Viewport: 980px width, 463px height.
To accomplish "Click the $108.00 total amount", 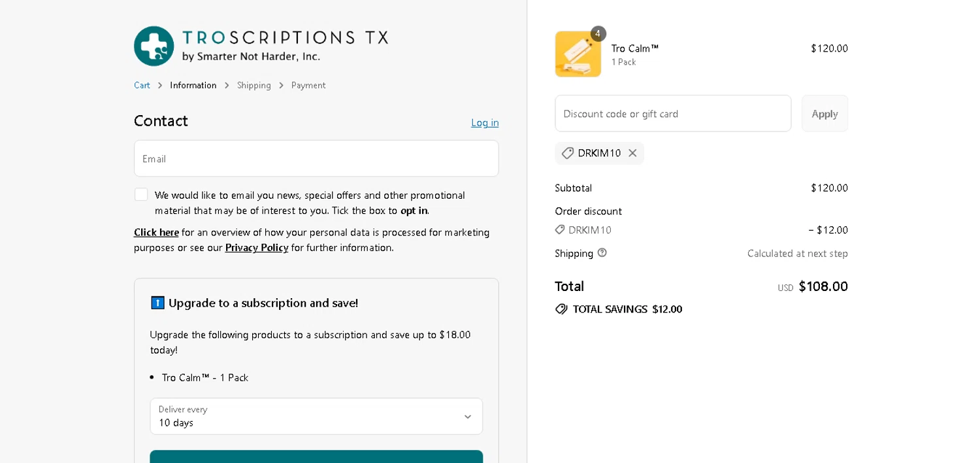I will (823, 286).
